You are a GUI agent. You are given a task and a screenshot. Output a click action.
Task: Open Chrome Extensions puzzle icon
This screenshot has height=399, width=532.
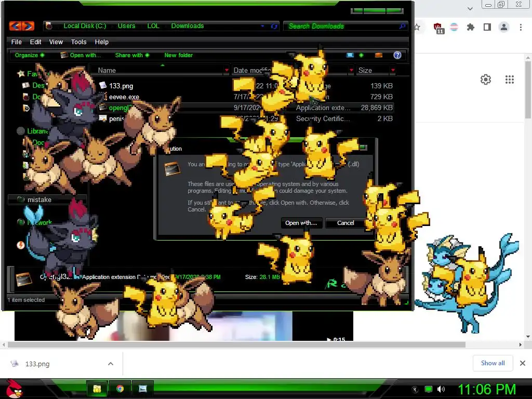pyautogui.click(x=470, y=27)
